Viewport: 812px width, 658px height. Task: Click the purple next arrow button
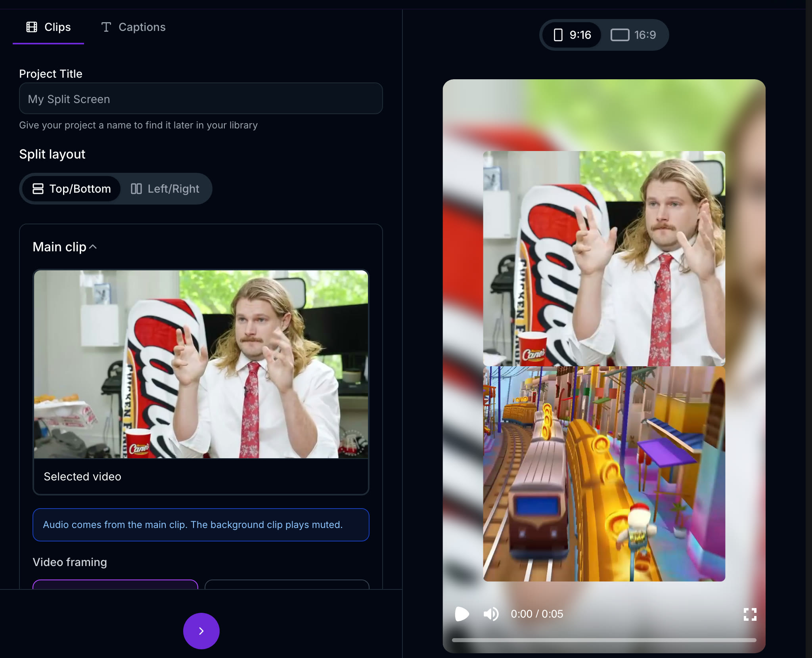point(201,631)
